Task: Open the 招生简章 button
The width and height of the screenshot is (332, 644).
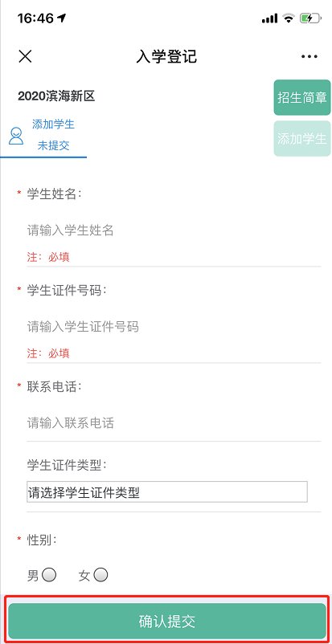Action: (x=302, y=97)
